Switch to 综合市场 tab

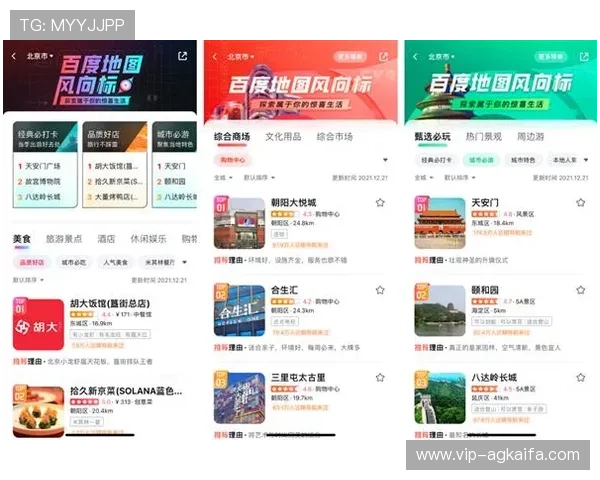[x=334, y=137]
